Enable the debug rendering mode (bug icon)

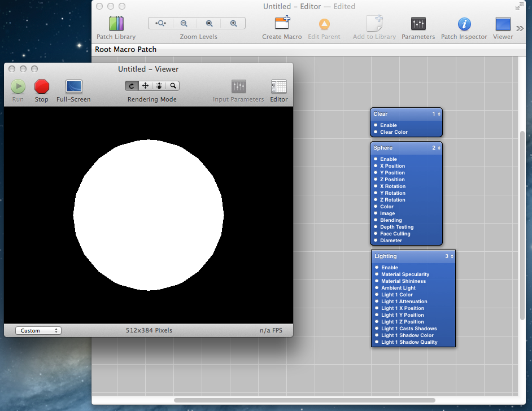point(159,86)
